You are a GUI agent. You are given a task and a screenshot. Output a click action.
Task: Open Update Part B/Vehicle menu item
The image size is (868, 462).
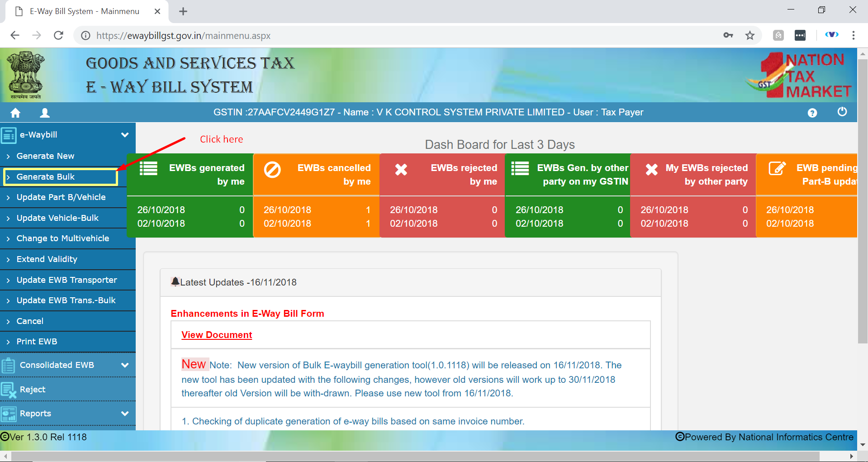(61, 197)
